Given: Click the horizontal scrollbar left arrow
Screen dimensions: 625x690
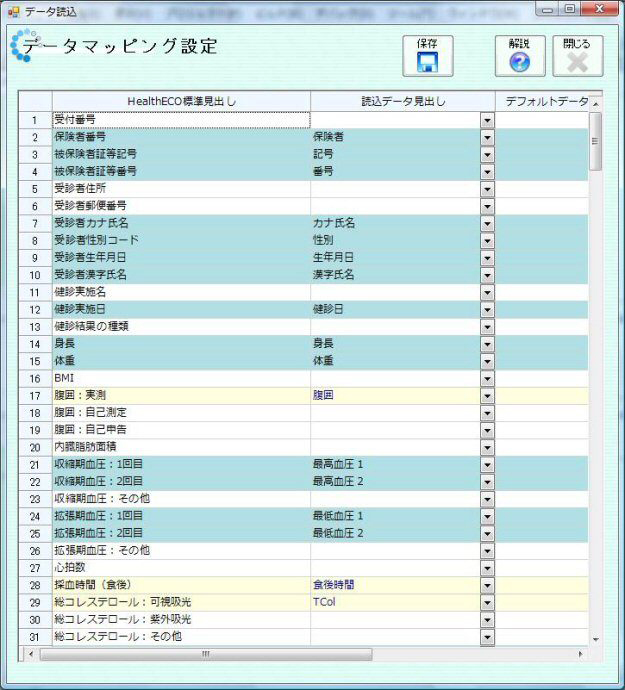Looking at the screenshot, I should click(30, 654).
